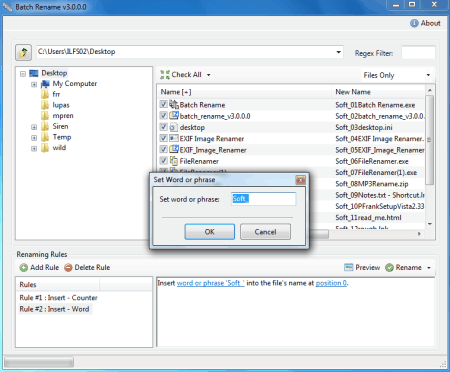
Task: Click the My Computer icon in tree
Action: (45, 84)
